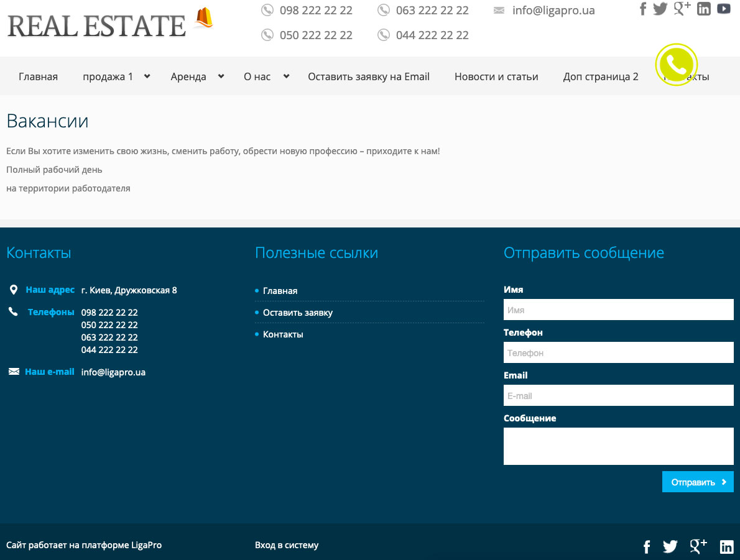Open the «Новости и статьи» menu item

(x=496, y=76)
